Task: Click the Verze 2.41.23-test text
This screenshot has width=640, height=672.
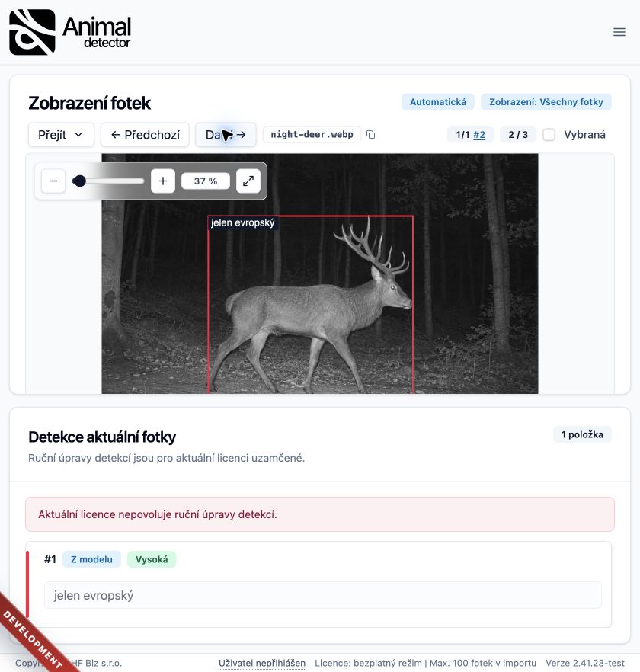Action: [584, 663]
